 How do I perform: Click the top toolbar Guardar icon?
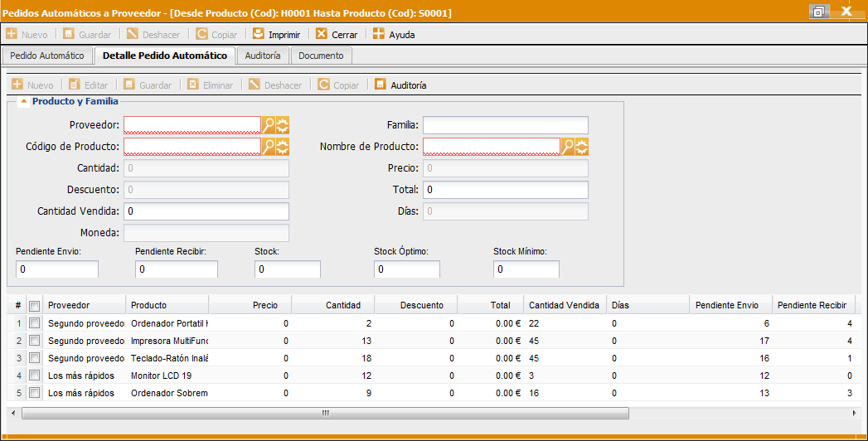pos(68,34)
